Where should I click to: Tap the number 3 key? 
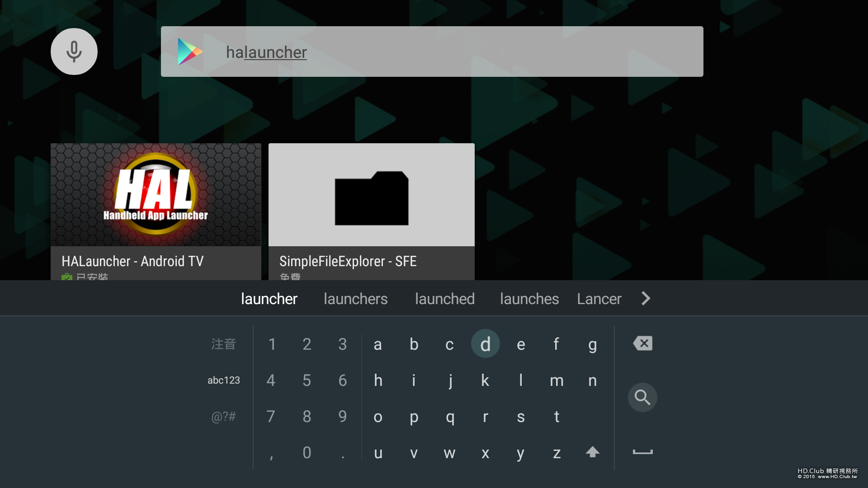coord(343,344)
